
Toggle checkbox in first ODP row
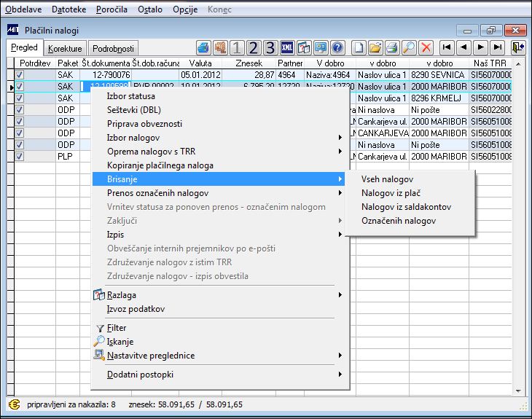coord(20,109)
